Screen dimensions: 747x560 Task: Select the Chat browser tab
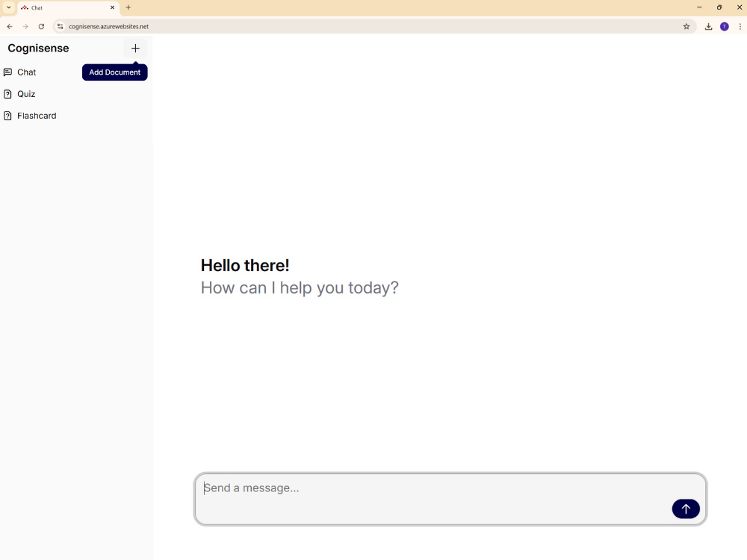coord(69,7)
